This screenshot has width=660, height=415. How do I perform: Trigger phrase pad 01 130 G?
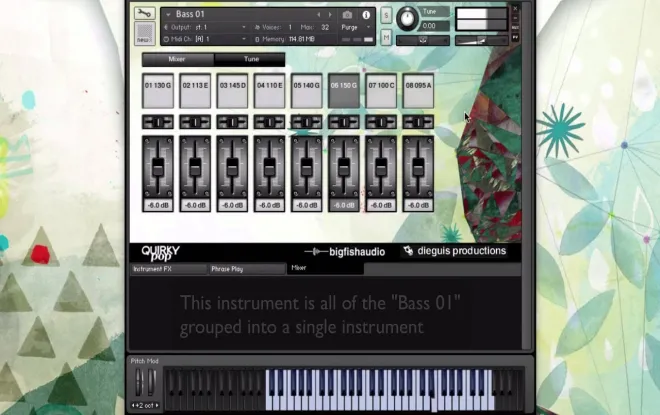pos(158,91)
